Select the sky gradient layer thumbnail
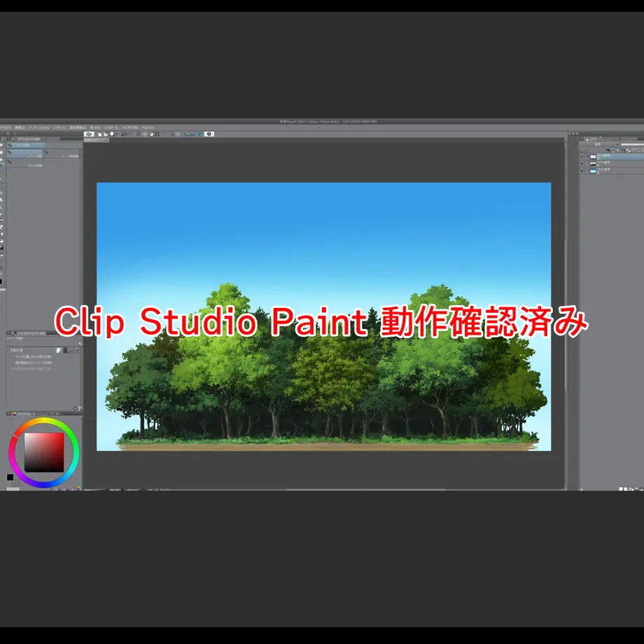The height and width of the screenshot is (644, 644). [x=593, y=171]
